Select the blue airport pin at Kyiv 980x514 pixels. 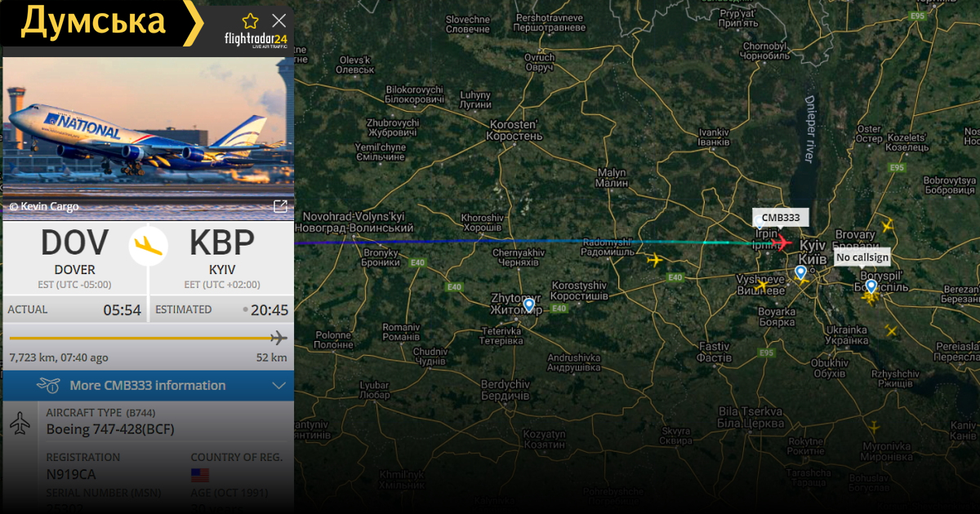point(800,273)
